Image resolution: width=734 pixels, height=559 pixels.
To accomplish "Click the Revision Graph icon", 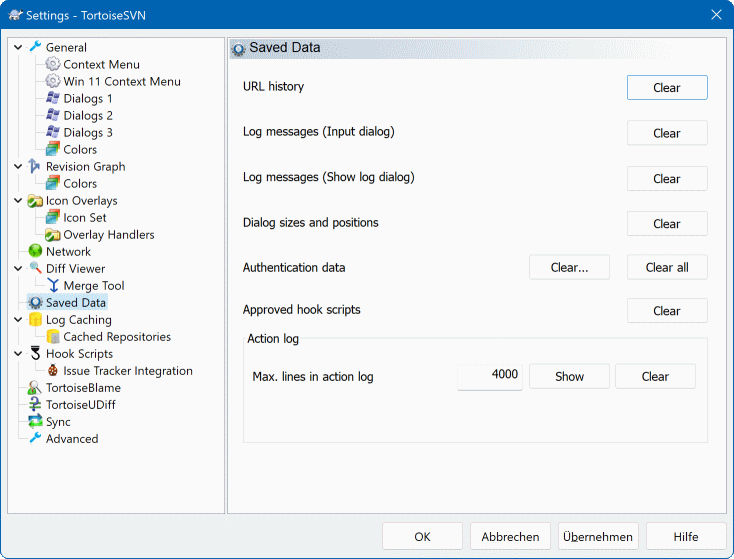I will [35, 166].
